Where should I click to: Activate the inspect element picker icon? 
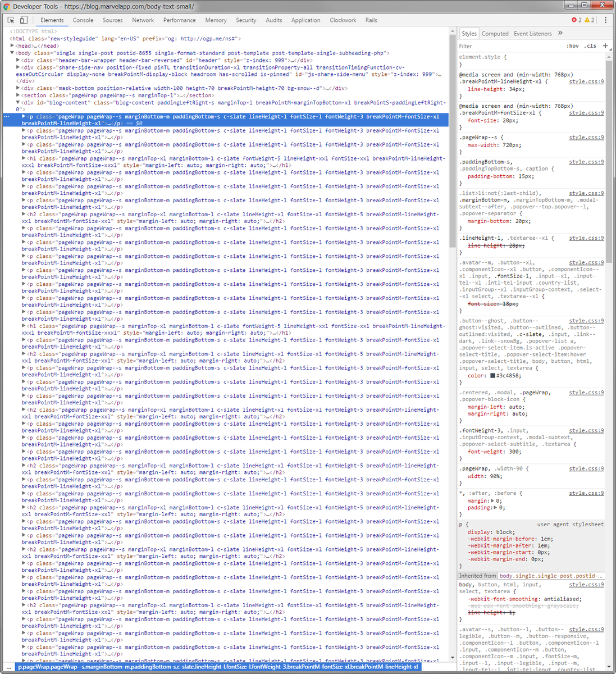[11, 20]
